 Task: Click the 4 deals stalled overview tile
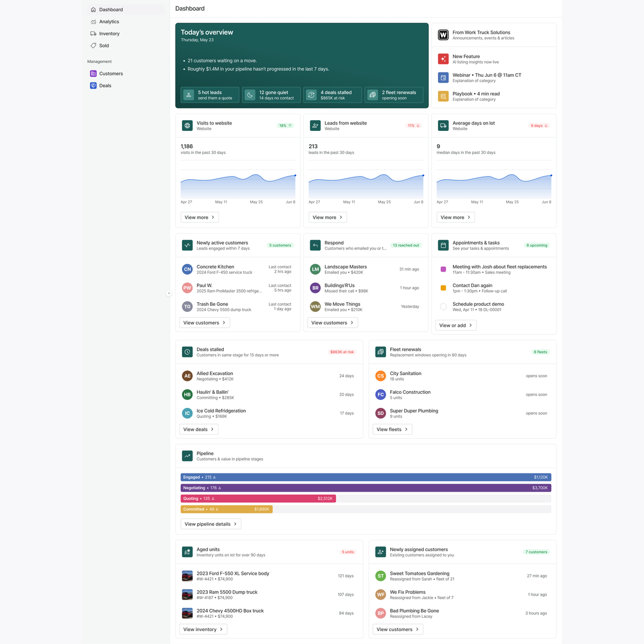click(333, 95)
